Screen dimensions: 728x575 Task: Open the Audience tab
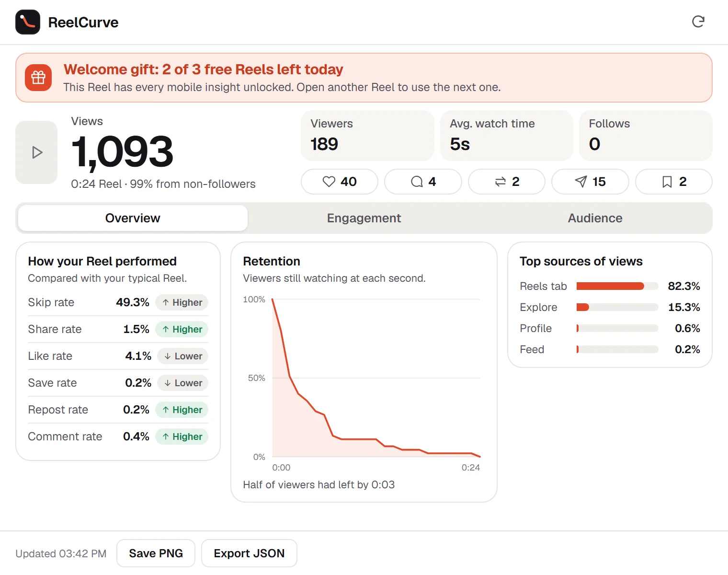pos(595,218)
